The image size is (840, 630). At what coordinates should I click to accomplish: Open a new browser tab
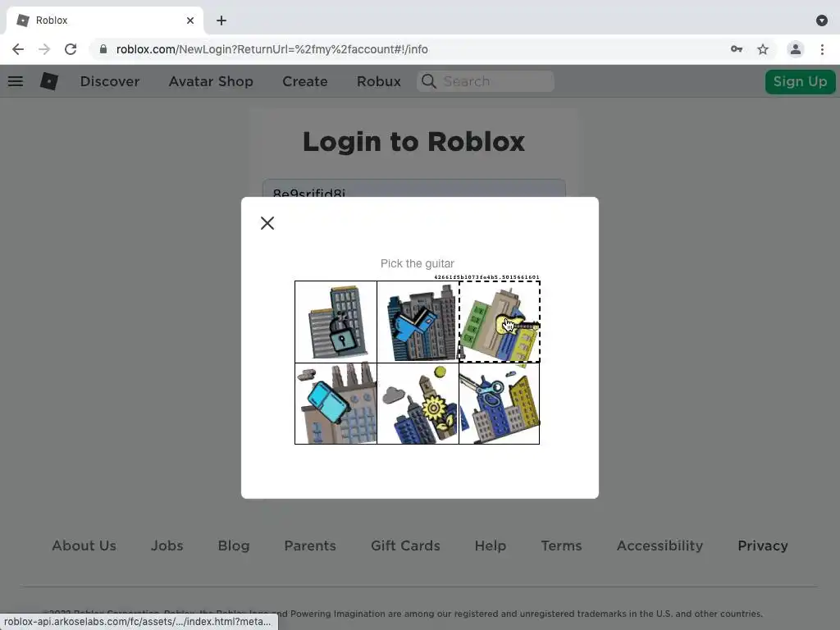(221, 21)
